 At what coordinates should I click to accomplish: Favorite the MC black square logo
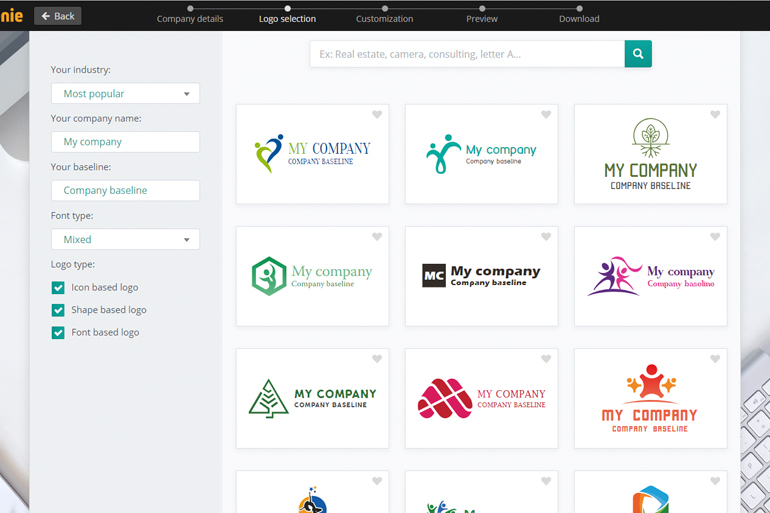click(546, 237)
